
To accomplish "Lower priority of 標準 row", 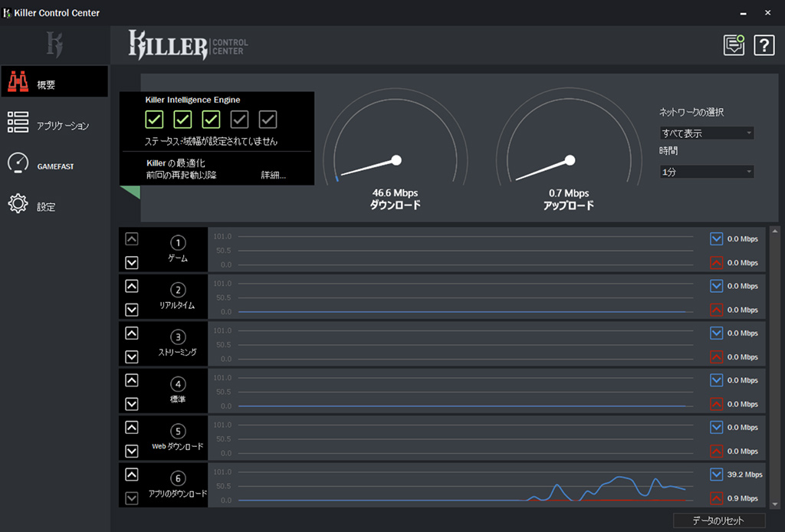I will click(132, 404).
